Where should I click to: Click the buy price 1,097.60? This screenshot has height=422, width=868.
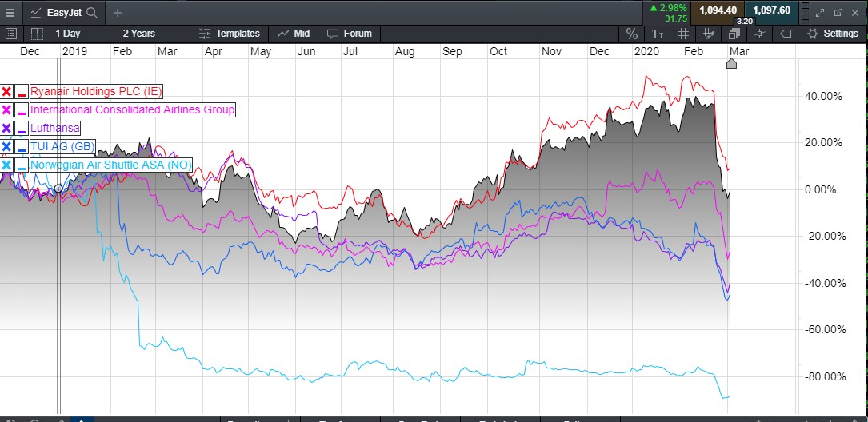(x=770, y=10)
